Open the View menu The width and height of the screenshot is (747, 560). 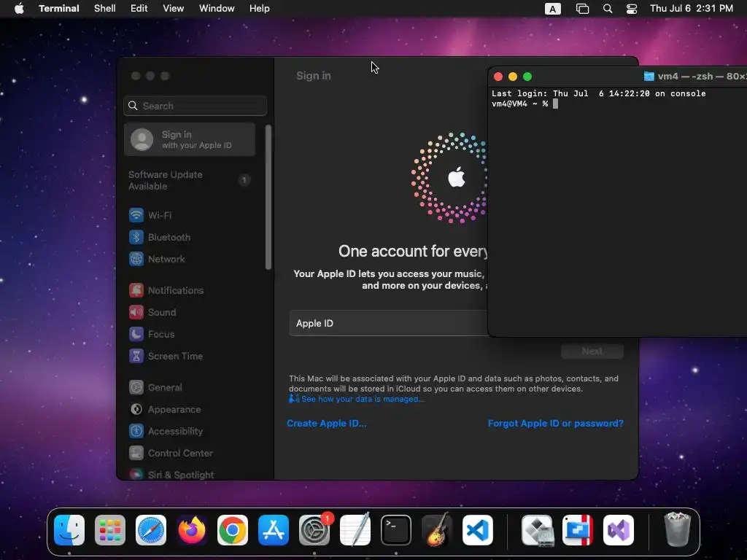[x=173, y=9]
